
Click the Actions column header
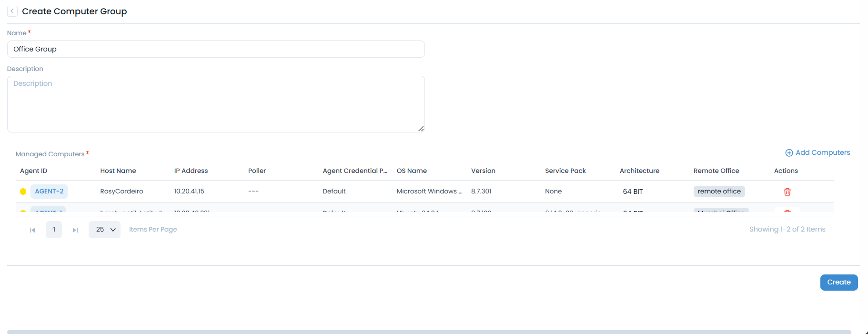tap(786, 171)
